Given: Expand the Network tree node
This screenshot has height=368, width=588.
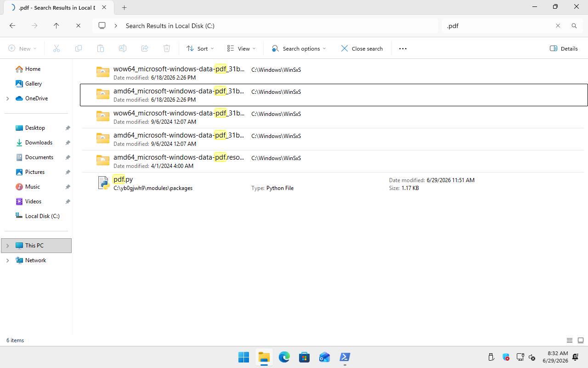Looking at the screenshot, I should tap(7, 260).
